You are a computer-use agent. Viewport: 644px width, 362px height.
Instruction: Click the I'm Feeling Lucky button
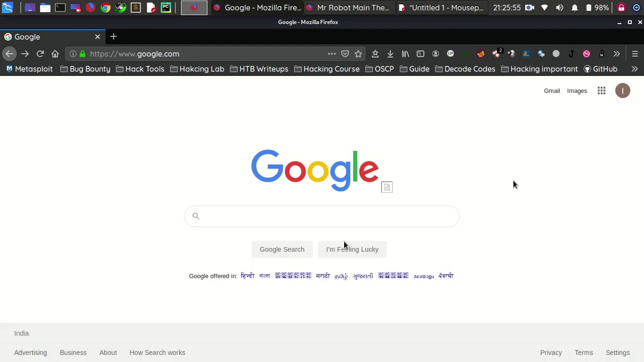point(352,249)
